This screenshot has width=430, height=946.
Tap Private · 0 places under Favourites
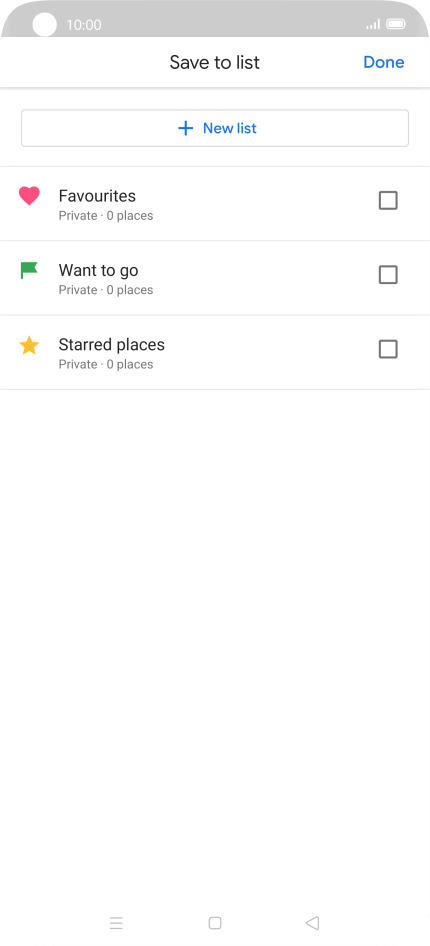106,215
